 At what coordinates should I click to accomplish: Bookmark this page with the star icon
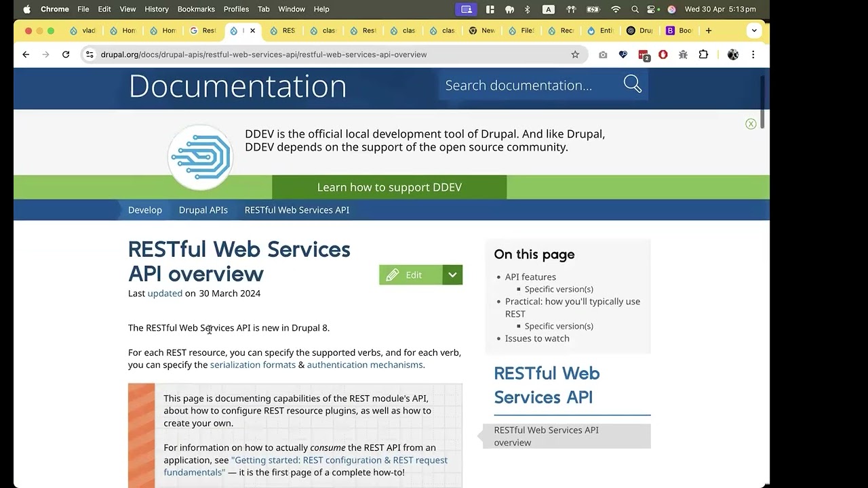[x=575, y=54]
